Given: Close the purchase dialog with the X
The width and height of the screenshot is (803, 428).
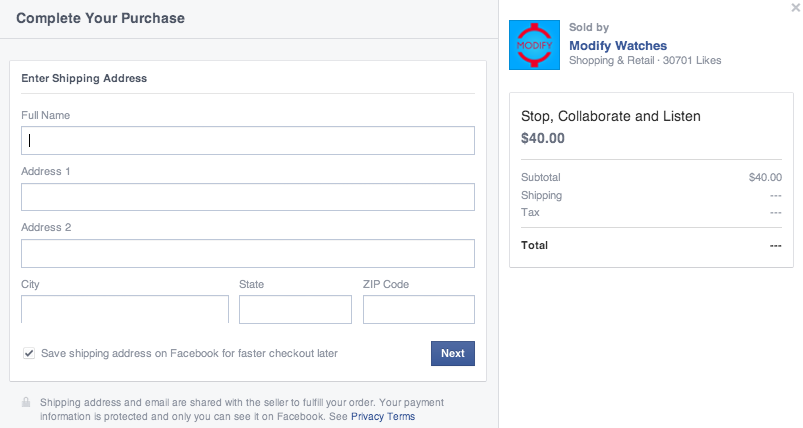Looking at the screenshot, I should (x=796, y=8).
